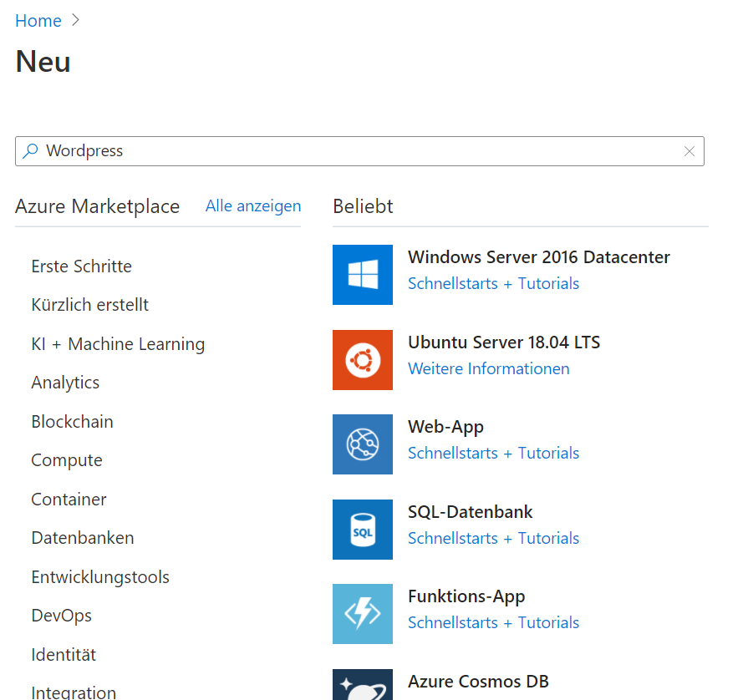The height and width of the screenshot is (700, 743).
Task: Clear the Wordpress search text
Action: tap(690, 151)
